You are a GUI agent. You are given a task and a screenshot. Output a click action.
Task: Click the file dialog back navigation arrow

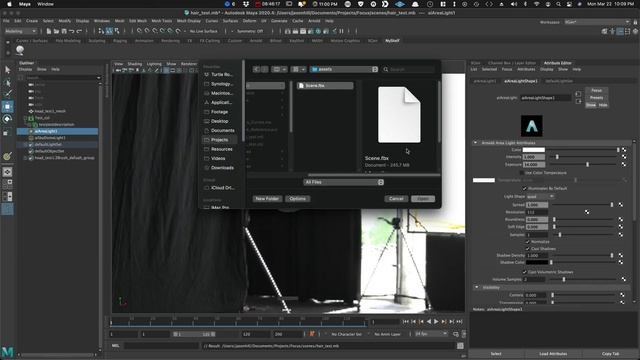point(256,69)
